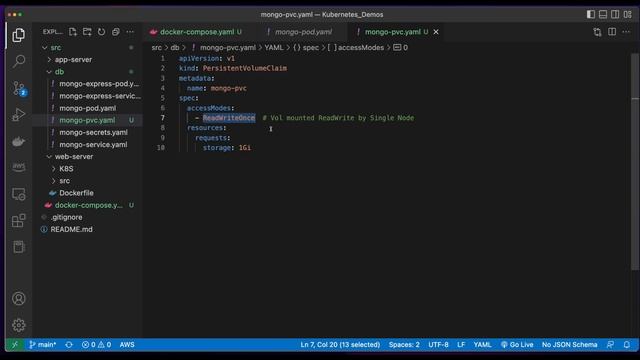
Task: Change encoding via UTF-8
Action: 438,344
